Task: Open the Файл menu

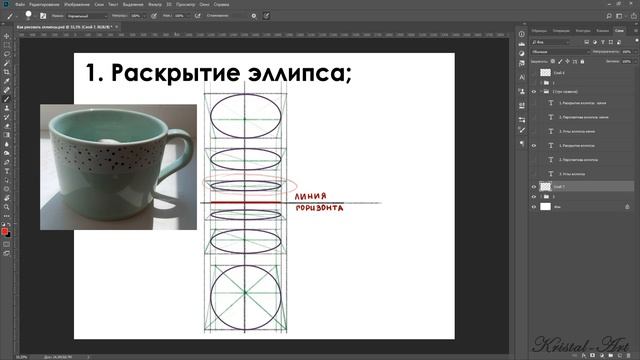Action: tap(20, 4)
